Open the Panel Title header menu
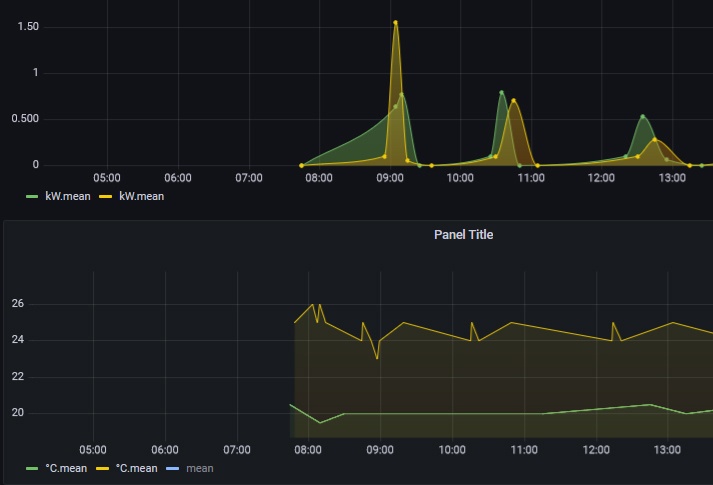Screen dimensions: 713x485 (463, 235)
